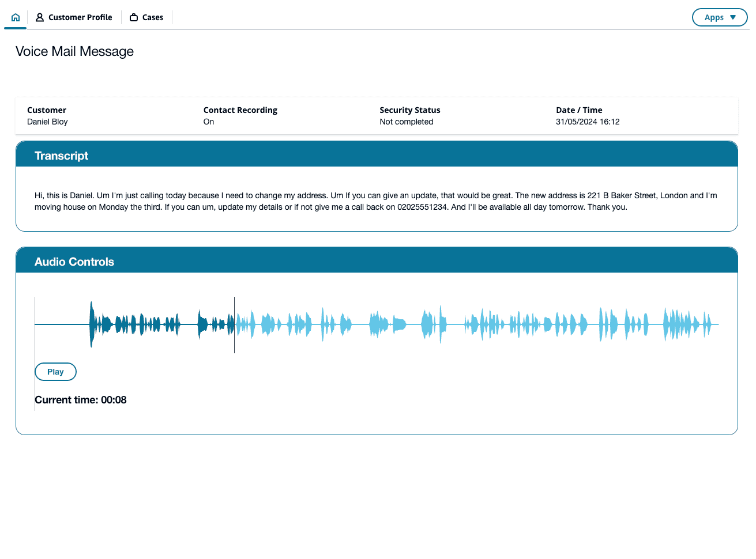The width and height of the screenshot is (756, 559).
Task: Click the Home icon tab
Action: point(16,17)
